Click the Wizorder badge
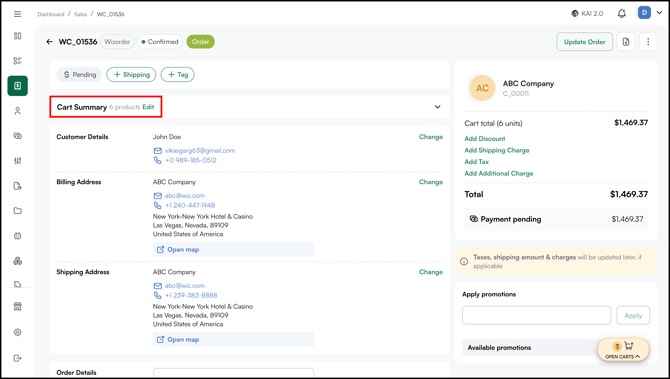The width and height of the screenshot is (670, 379). click(x=117, y=42)
